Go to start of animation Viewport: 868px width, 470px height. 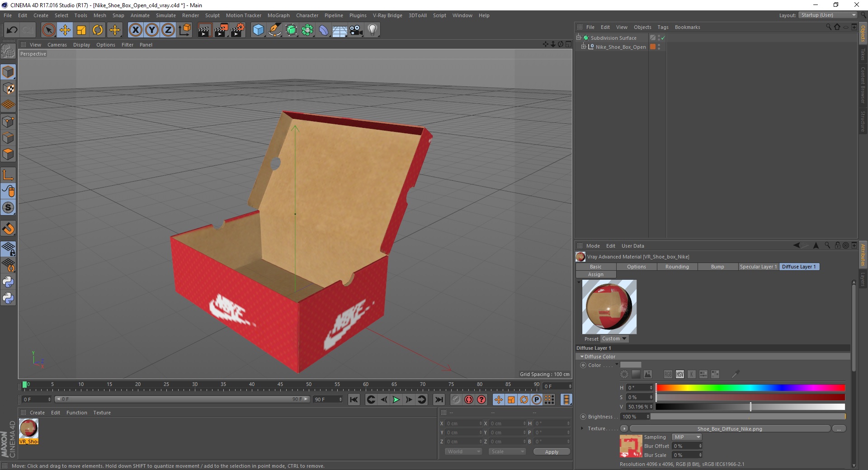[354, 399]
